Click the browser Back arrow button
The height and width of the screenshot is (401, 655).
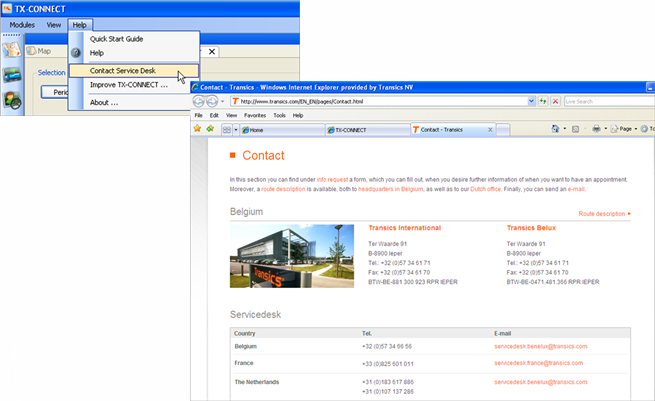pyautogui.click(x=197, y=102)
